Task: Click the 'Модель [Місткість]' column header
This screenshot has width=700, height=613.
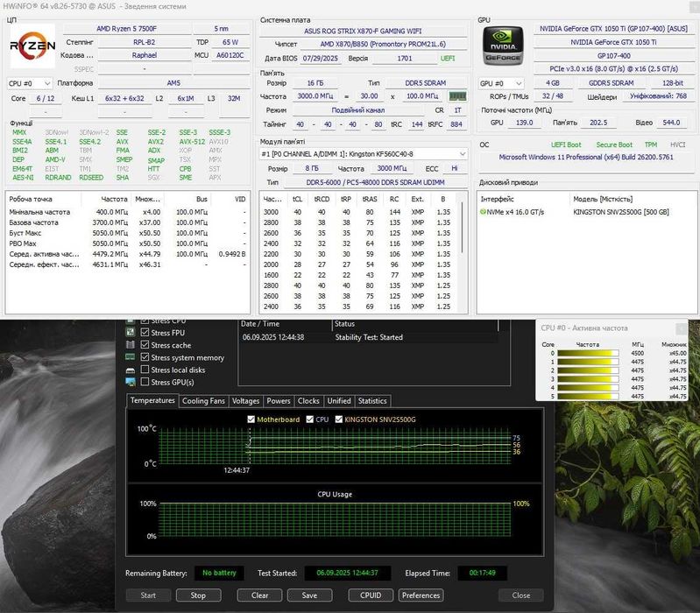Action: pos(603,199)
